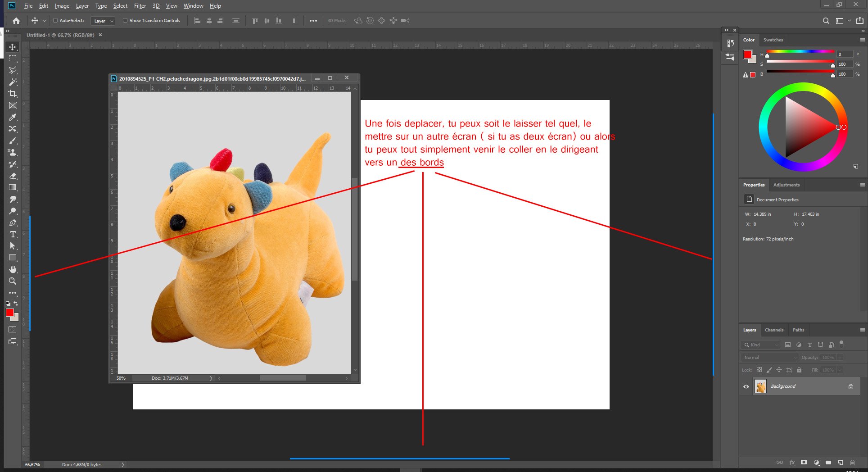The image size is (868, 472).
Task: Select the Zoom tool
Action: [13, 281]
